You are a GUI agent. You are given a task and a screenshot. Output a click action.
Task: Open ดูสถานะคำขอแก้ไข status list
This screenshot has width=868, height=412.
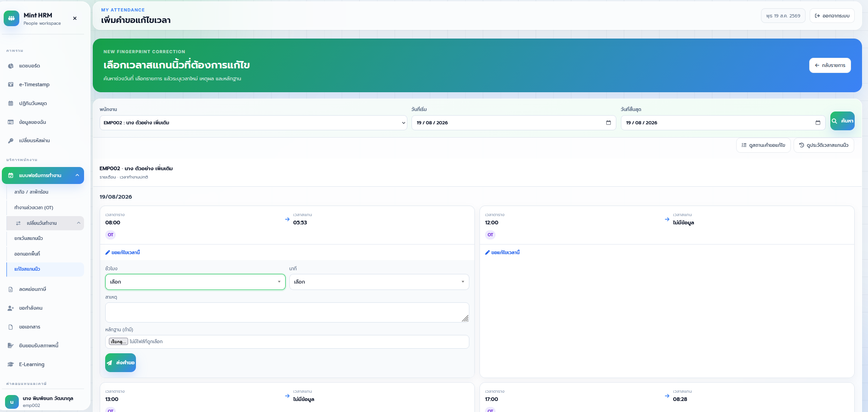pyautogui.click(x=763, y=145)
